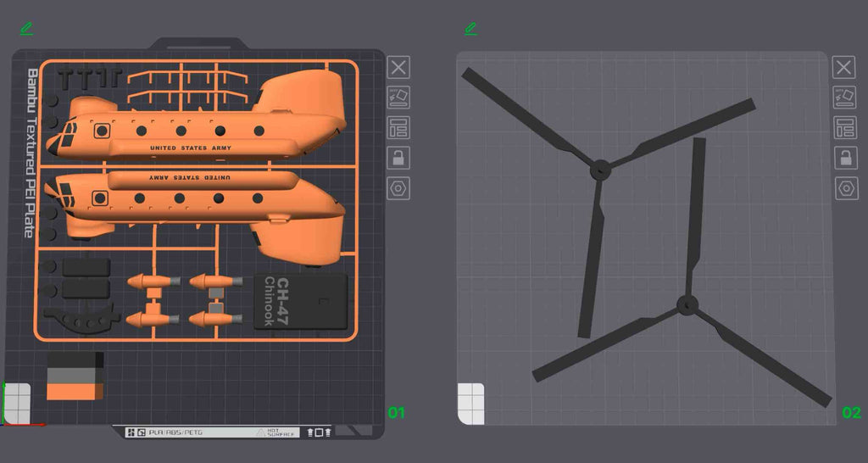
Task: Toggle the lock on plate 01
Action: click(398, 158)
